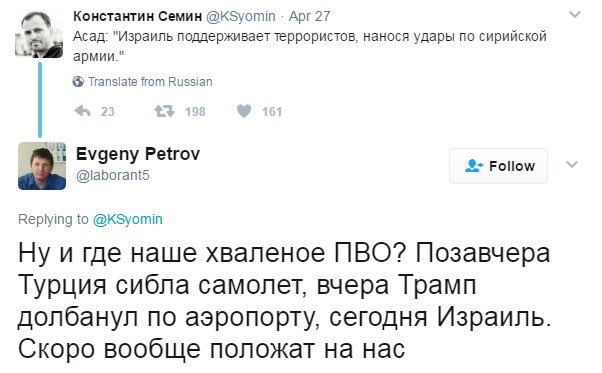
Task: Click the reply arrow icon
Action: [83, 111]
